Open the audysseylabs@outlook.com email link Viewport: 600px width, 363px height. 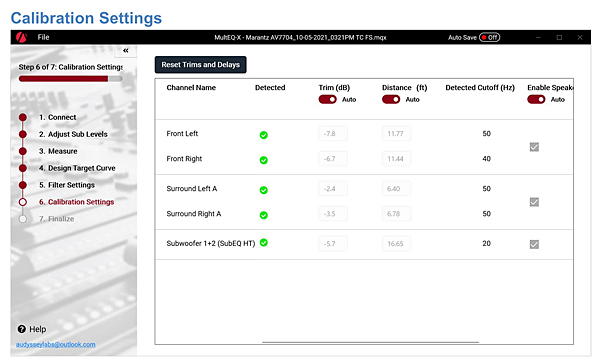pos(56,344)
